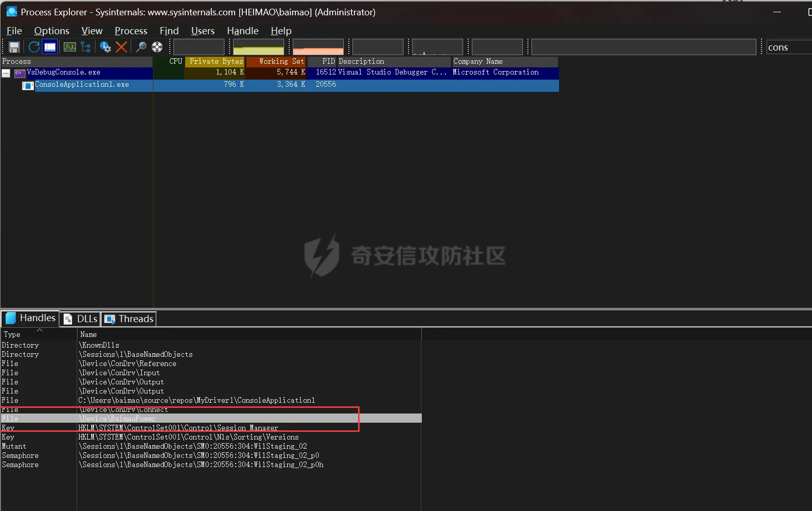Click the salmon physical memory mini graph
The width and height of the screenshot is (812, 511).
tap(318, 47)
